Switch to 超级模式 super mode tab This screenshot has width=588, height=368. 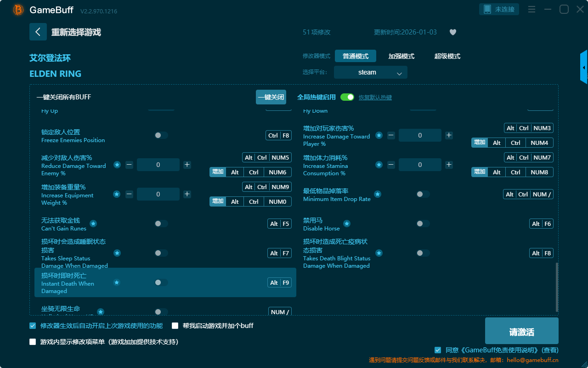click(x=447, y=56)
